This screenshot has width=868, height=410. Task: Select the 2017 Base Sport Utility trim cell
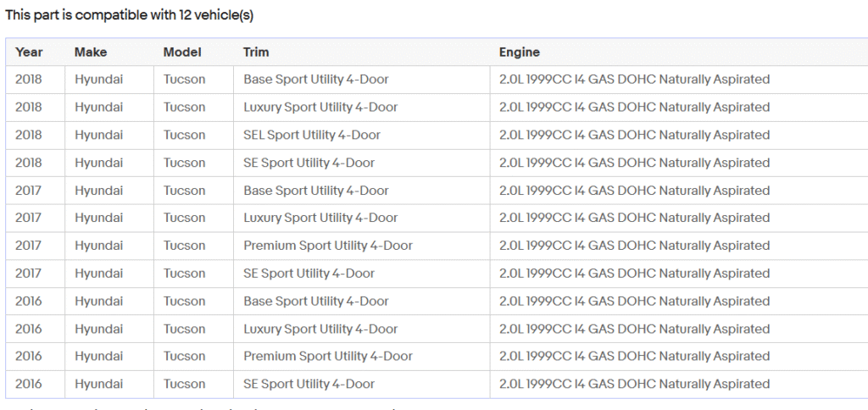(x=316, y=191)
